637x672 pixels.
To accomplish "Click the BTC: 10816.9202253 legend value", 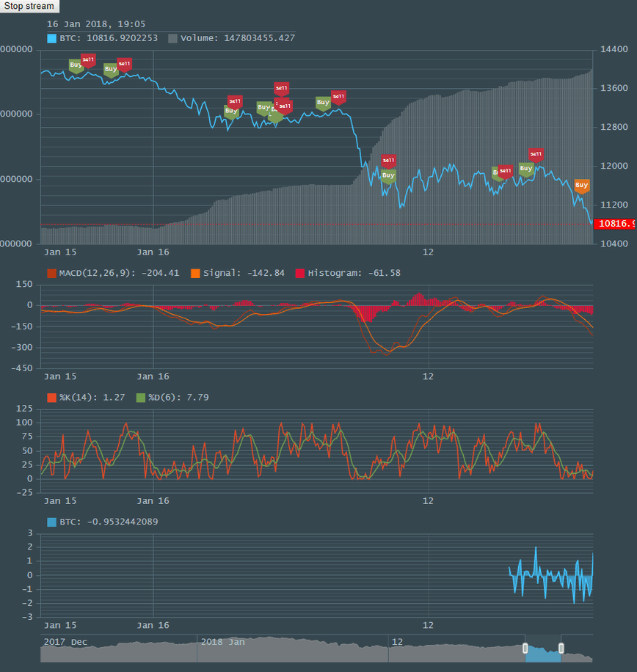I will (109, 38).
